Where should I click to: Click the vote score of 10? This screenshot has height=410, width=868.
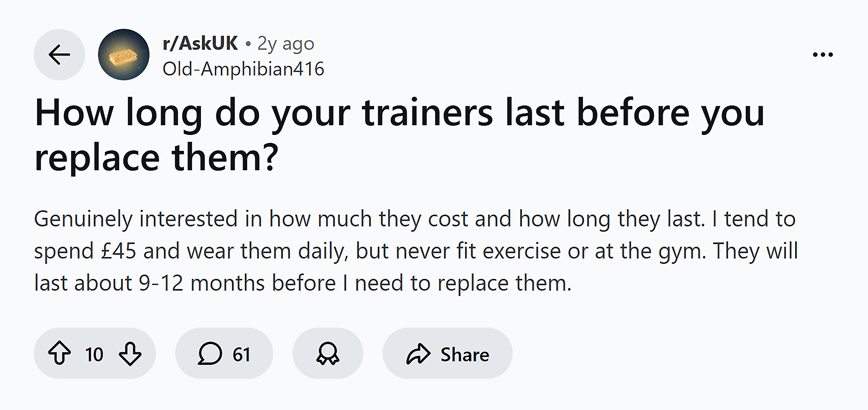(x=94, y=354)
